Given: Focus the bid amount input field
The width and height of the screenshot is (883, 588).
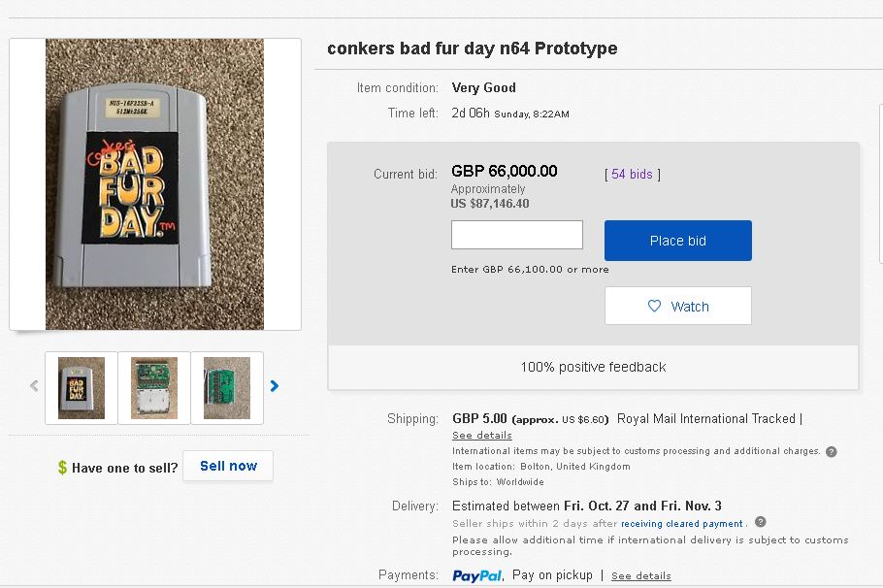Looking at the screenshot, I should 517,235.
